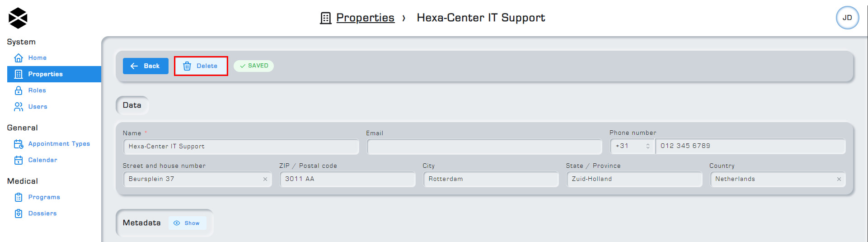
Task: Show the Metadata section
Action: click(188, 223)
